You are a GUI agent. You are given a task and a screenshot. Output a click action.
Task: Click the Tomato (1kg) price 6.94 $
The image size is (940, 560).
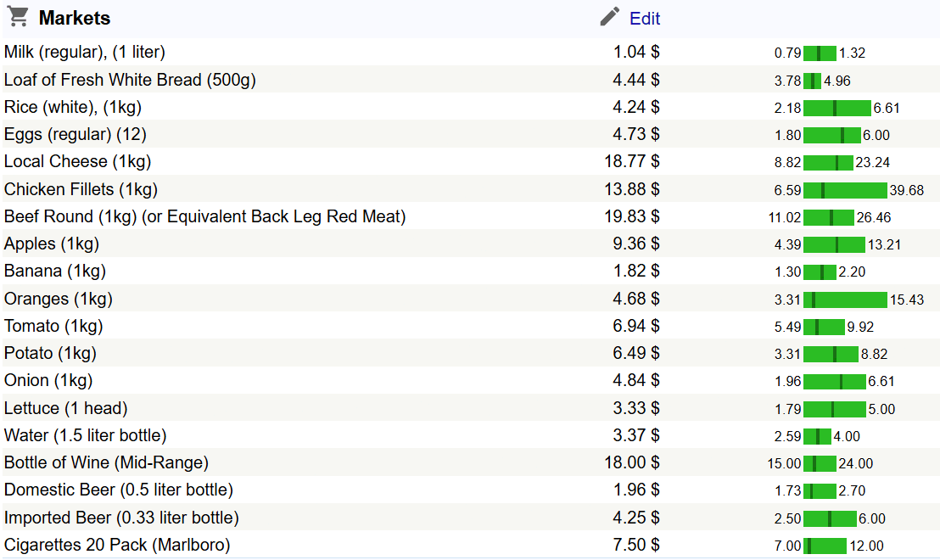[636, 326]
